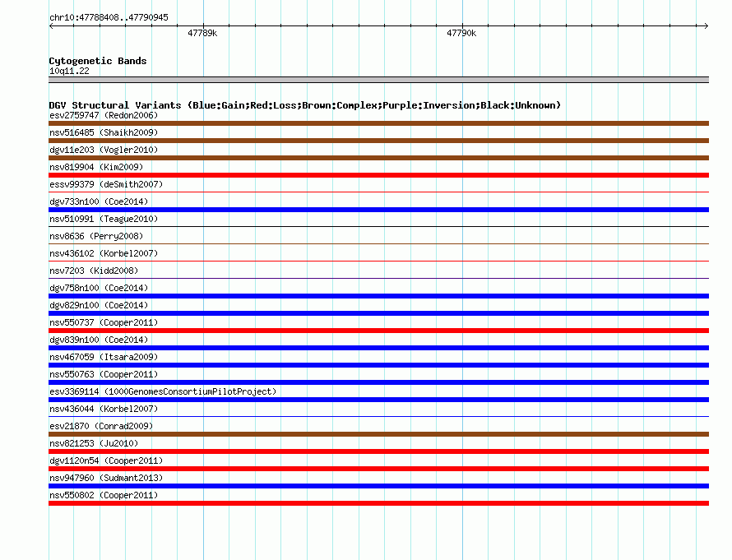The image size is (732, 560).
Task: Select nsv550763 (Cooper2011) label
Action: point(104,374)
